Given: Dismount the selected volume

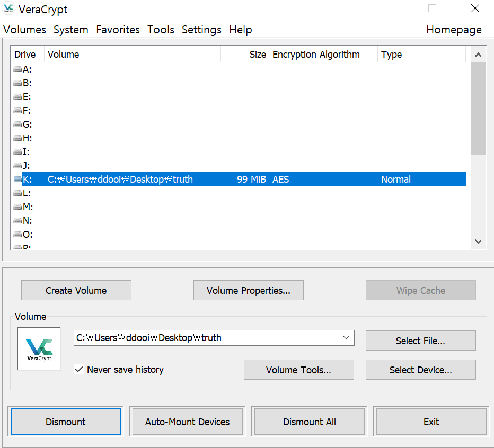Looking at the screenshot, I should [x=66, y=422].
